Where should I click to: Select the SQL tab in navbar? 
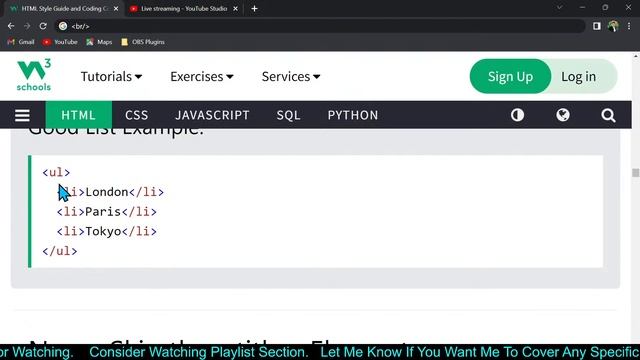point(288,115)
